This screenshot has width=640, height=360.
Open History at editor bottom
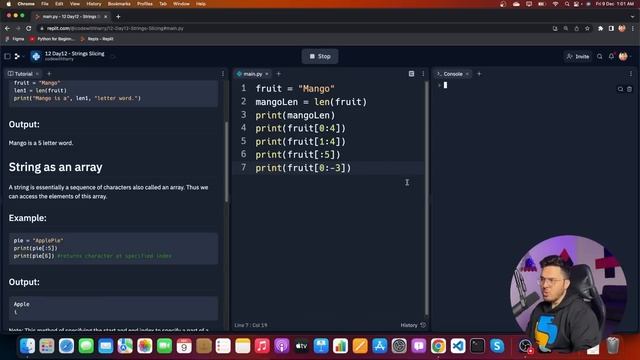pyautogui.click(x=413, y=325)
